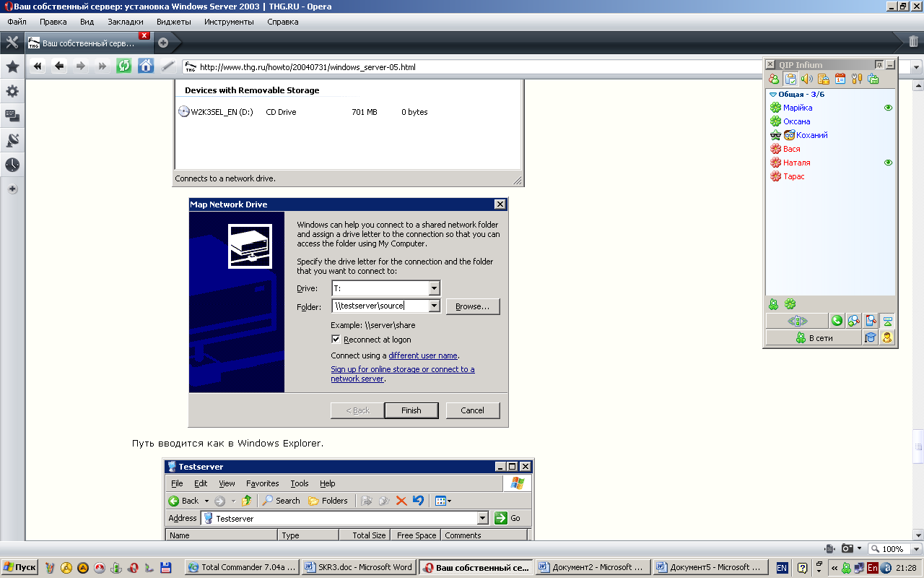Click the В сети status button
Screen dimensions: 924x578
coord(814,337)
